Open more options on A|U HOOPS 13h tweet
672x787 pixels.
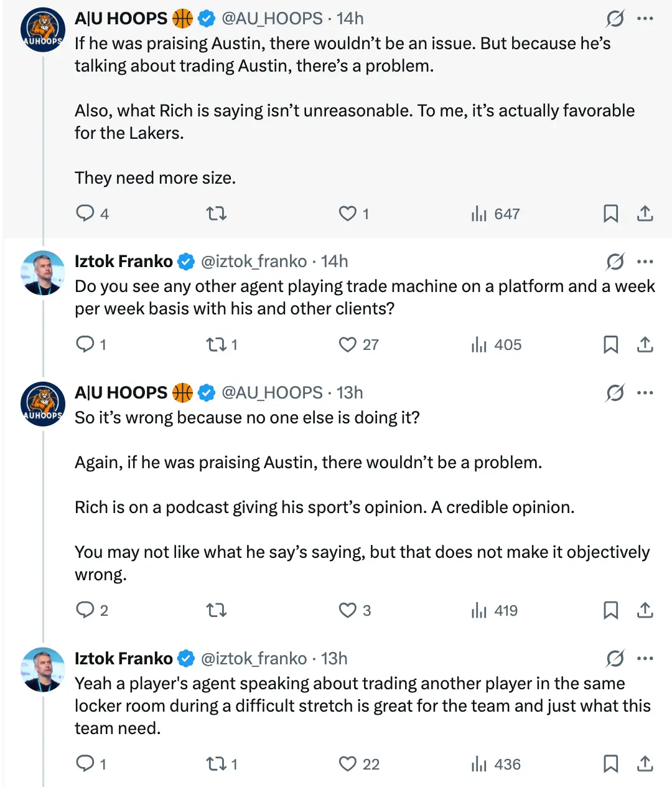click(x=645, y=393)
